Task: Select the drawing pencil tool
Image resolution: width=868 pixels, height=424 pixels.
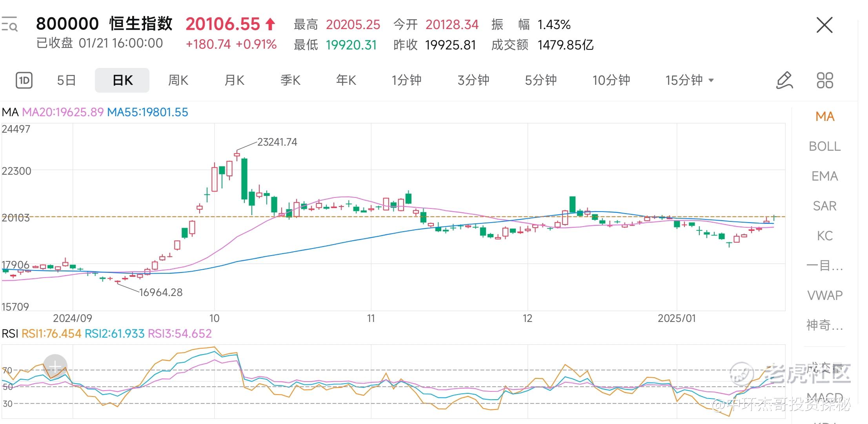Action: (x=784, y=80)
